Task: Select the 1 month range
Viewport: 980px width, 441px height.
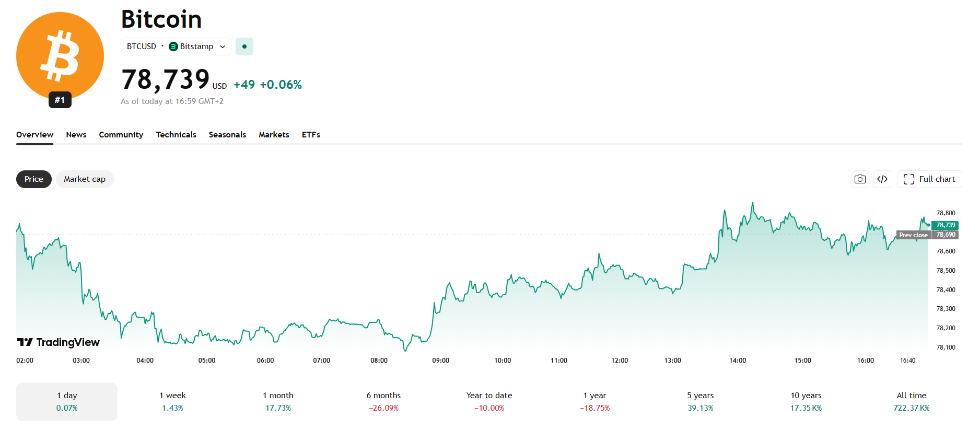Action: tap(278, 402)
